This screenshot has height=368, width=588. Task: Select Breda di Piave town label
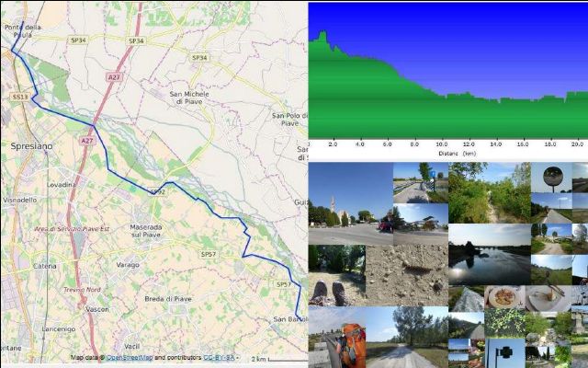168,298
